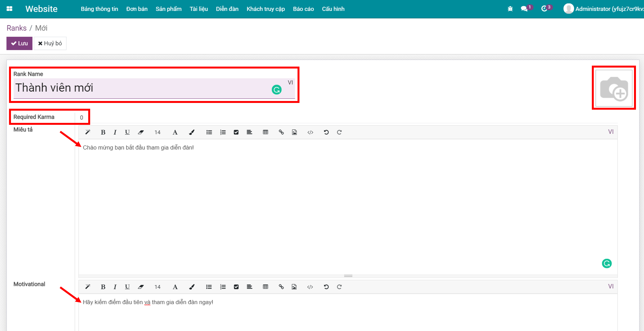This screenshot has height=331, width=644.
Task: Click remove-format eraser in Motivational toolbar
Action: pyautogui.click(x=141, y=287)
